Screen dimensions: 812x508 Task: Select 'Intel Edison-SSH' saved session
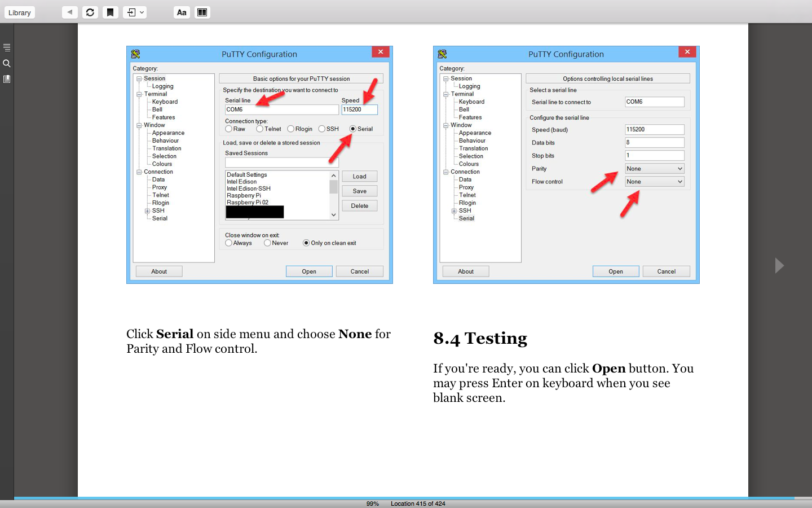[x=249, y=189]
